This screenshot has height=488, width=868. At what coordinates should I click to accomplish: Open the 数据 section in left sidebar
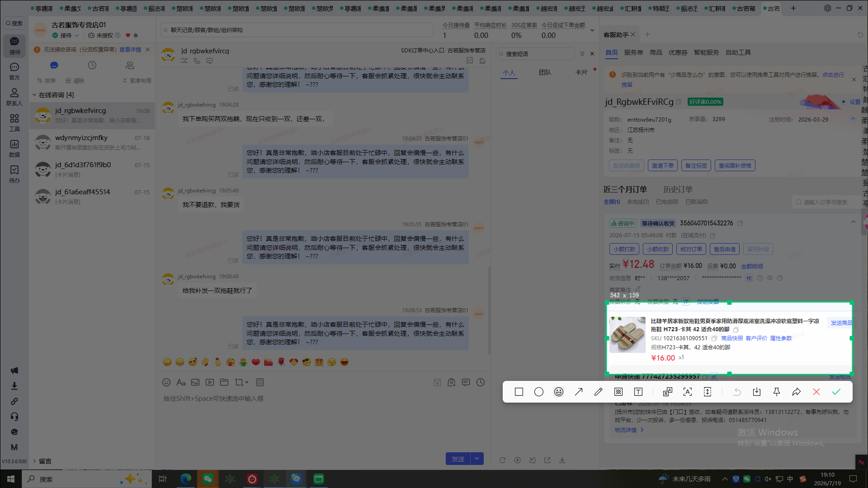tap(14, 148)
